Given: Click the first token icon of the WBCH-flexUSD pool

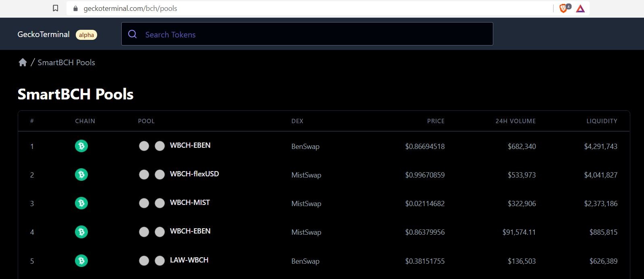Looking at the screenshot, I should 144,174.
